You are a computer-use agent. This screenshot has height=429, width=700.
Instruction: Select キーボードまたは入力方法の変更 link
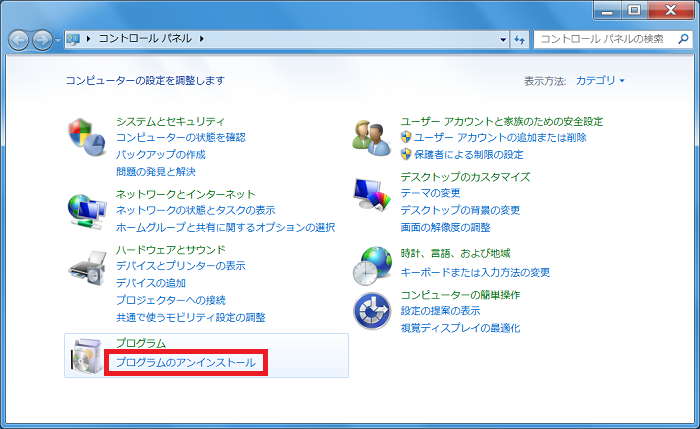[475, 272]
